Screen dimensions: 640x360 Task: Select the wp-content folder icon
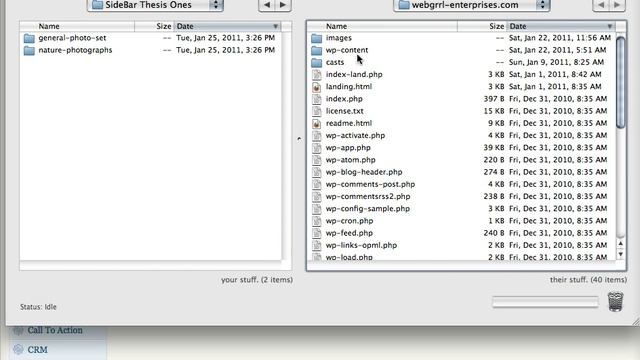(316, 51)
